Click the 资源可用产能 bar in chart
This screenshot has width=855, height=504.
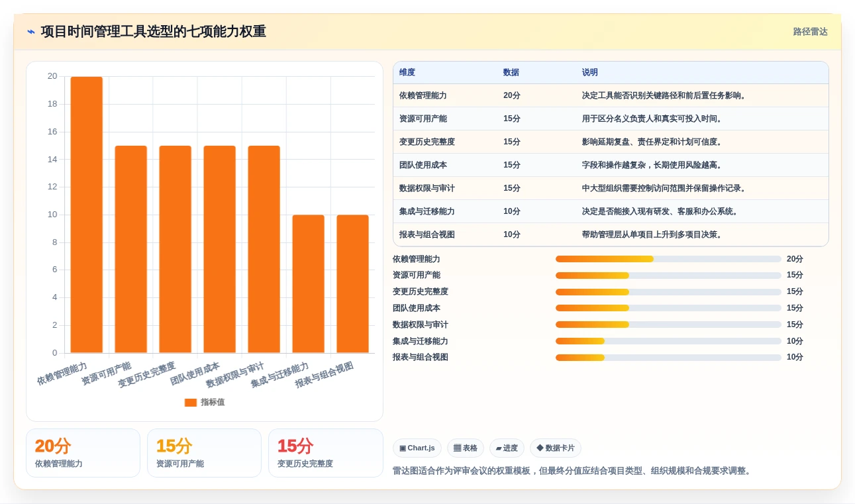pyautogui.click(x=131, y=249)
